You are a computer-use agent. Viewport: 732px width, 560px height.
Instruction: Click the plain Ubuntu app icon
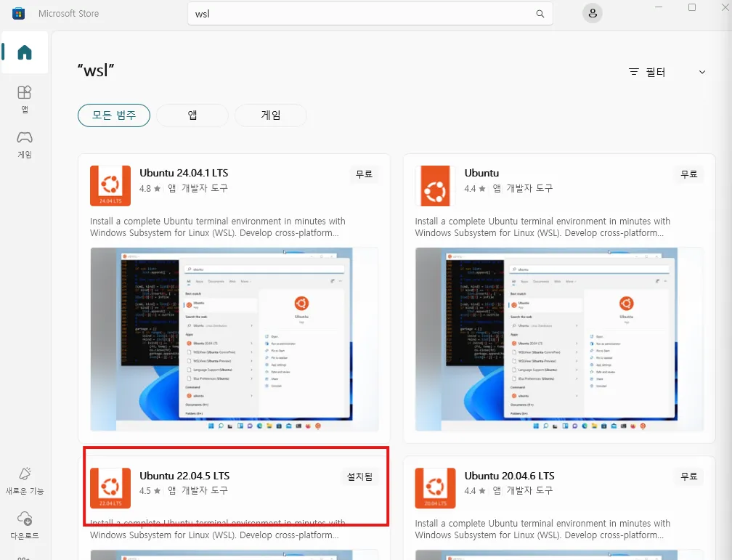tap(435, 185)
